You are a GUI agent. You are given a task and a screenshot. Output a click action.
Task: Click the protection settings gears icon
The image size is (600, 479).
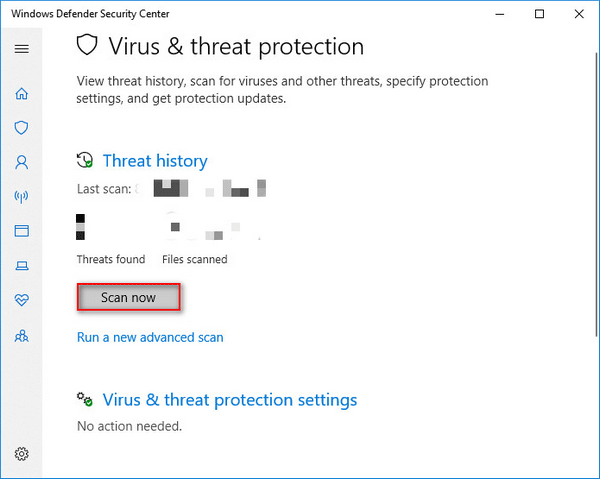[x=85, y=399]
